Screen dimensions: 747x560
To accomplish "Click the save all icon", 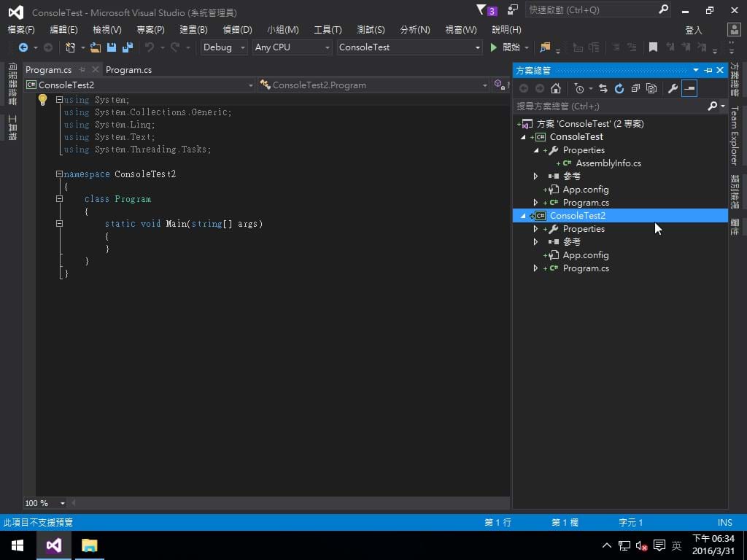I will pyautogui.click(x=128, y=47).
